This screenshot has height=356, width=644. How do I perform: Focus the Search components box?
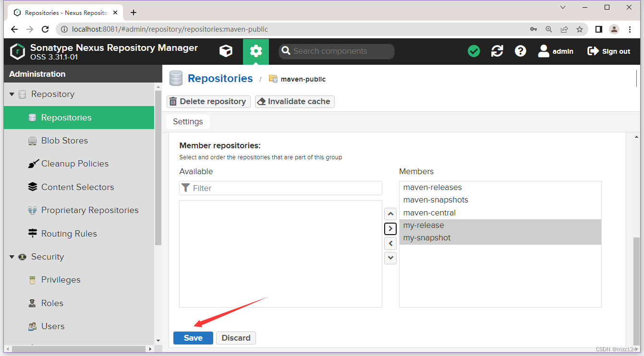337,51
